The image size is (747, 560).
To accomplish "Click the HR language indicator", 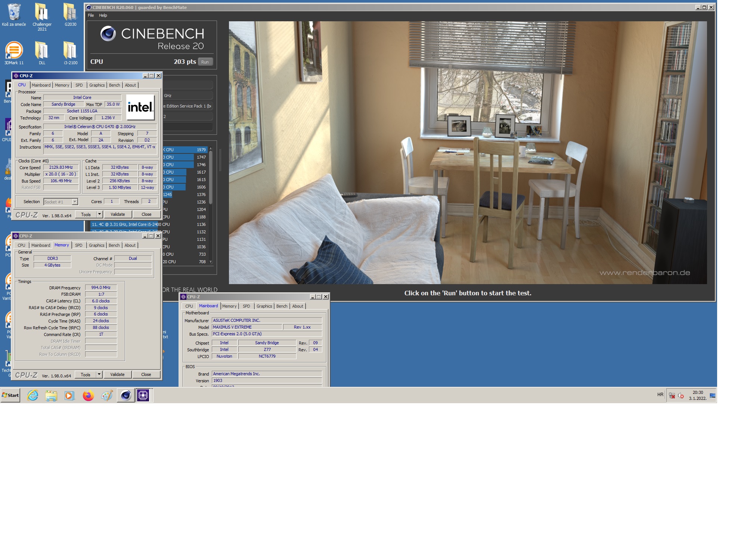I will (x=660, y=395).
